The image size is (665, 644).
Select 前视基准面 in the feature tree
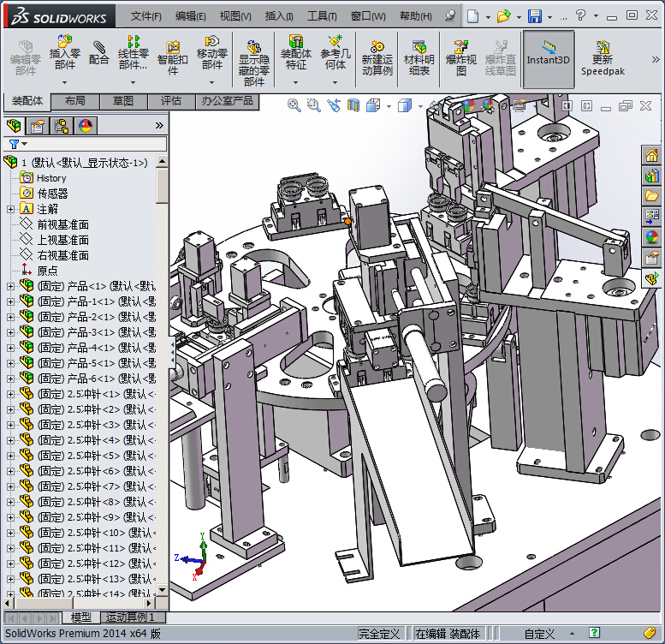click(62, 224)
